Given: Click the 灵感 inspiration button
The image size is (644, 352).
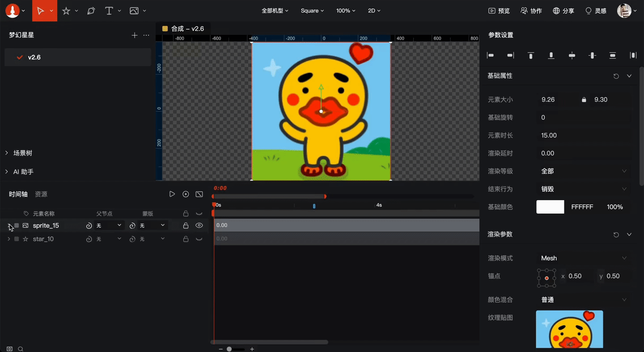Looking at the screenshot, I should (x=596, y=11).
